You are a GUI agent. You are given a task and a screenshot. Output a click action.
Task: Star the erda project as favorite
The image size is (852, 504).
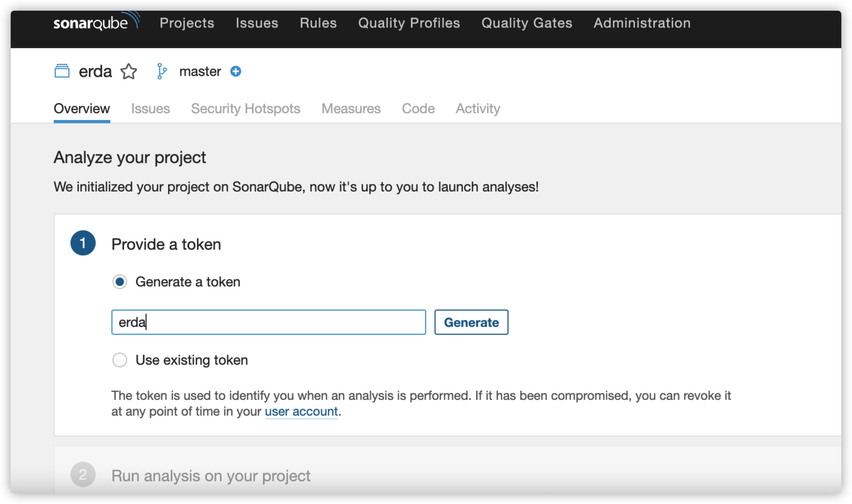click(128, 71)
